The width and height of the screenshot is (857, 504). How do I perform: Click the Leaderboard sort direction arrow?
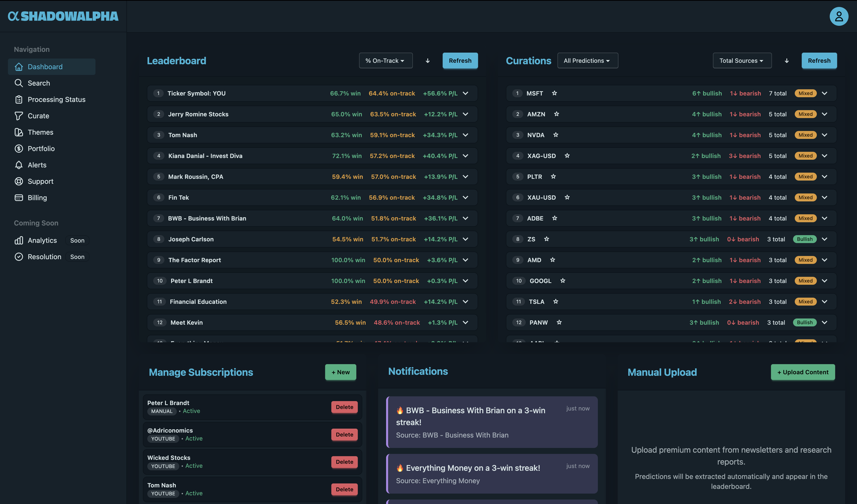tap(428, 61)
